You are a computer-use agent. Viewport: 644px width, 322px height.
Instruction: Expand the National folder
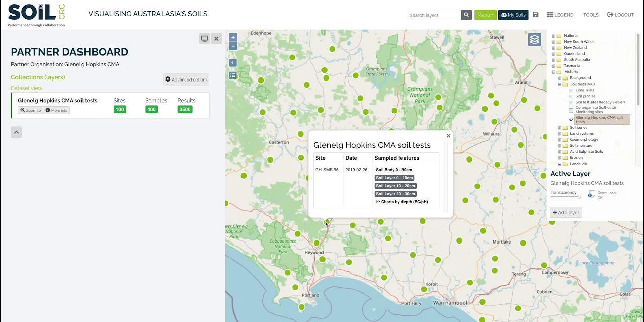tap(554, 36)
